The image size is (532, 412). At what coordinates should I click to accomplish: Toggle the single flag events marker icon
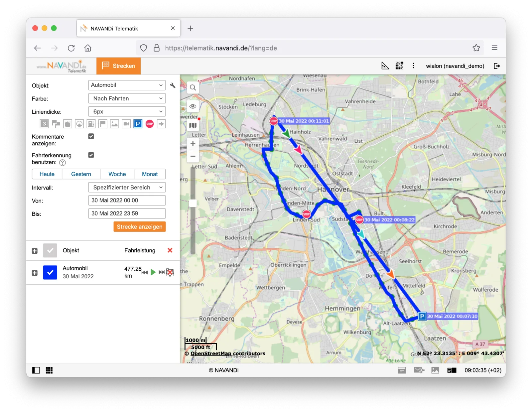103,124
